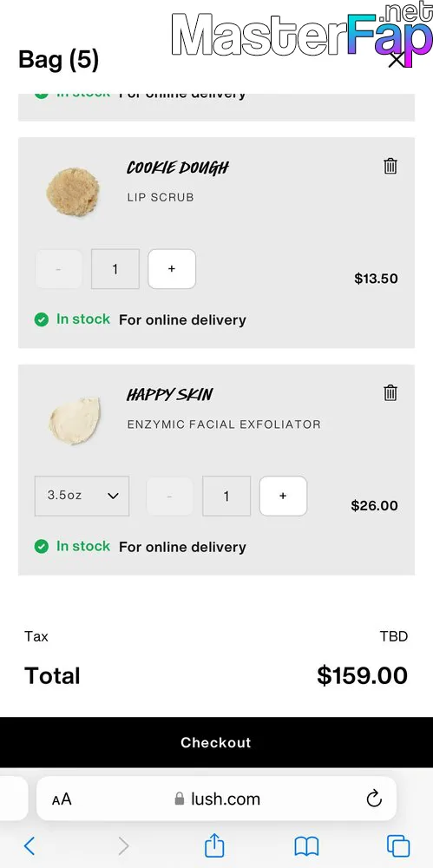The height and width of the screenshot is (868, 433).
Task: Go back with Safari back arrow
Action: point(30,845)
